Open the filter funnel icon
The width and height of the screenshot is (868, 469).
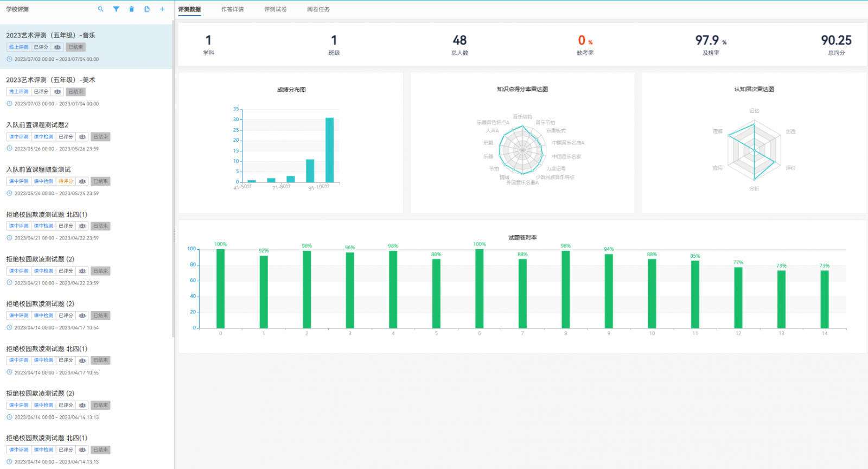click(116, 9)
